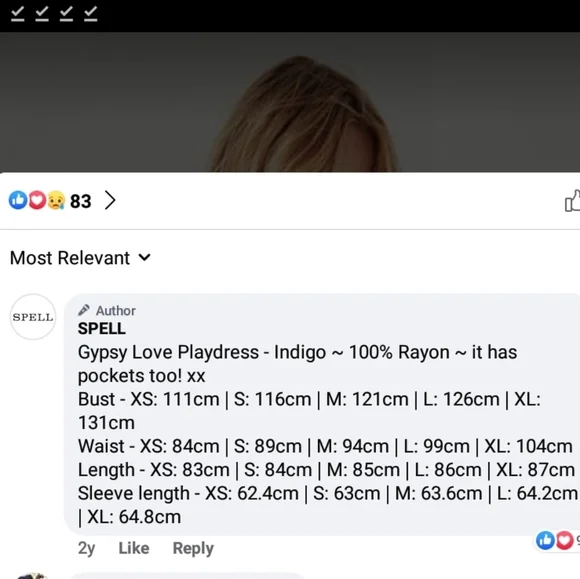Image resolution: width=580 pixels, height=579 pixels.
Task: Tap the thumbs-up Like outline button
Action: tap(573, 201)
